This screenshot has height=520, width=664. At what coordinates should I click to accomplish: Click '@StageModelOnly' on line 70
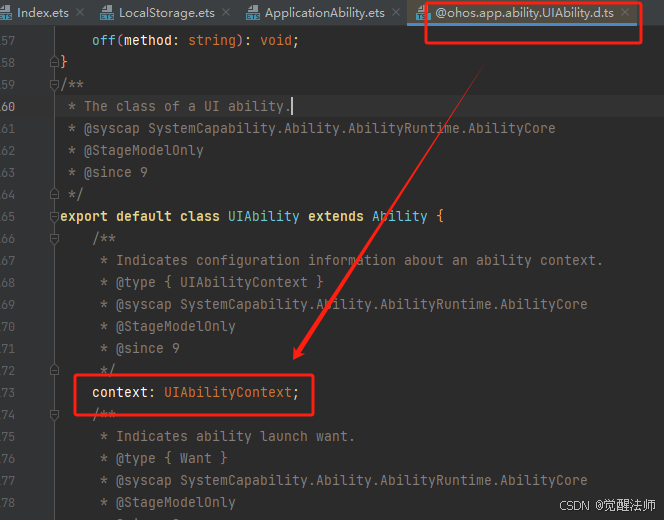[x=175, y=326]
